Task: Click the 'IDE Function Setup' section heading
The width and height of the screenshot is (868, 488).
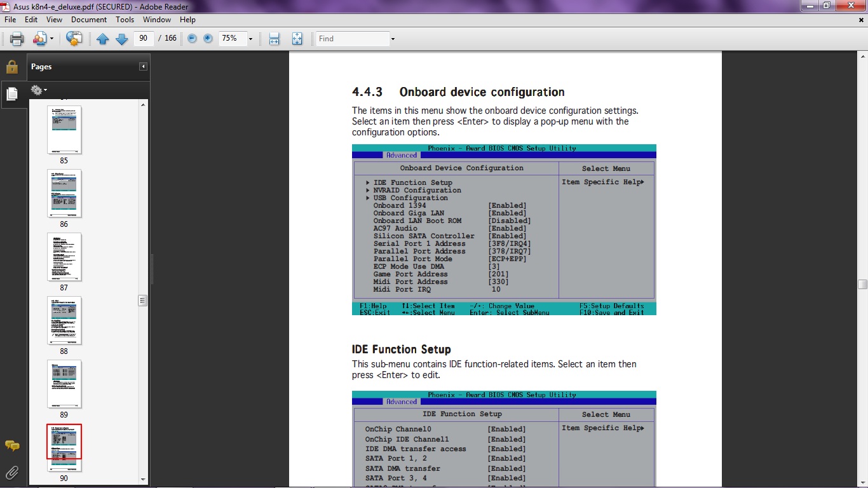Action: coord(402,349)
